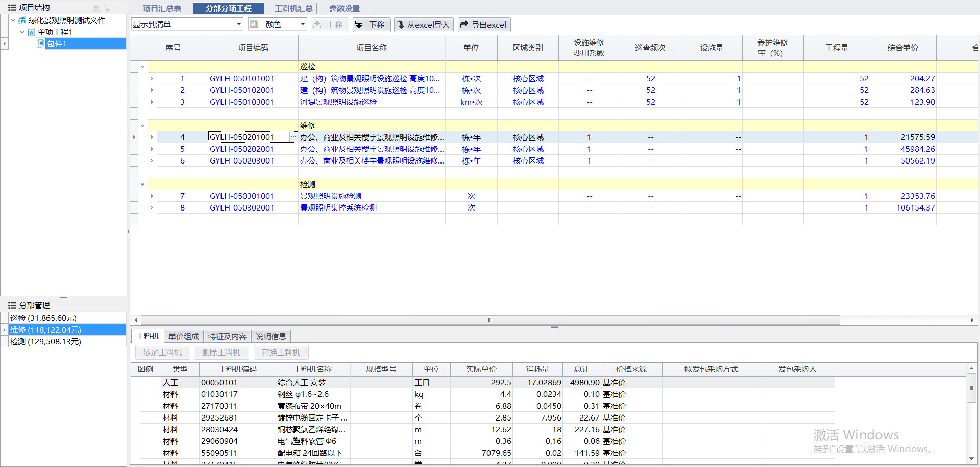This screenshot has width=980, height=467.
Task: Select the 工料机 bottom tab
Action: tap(148, 336)
